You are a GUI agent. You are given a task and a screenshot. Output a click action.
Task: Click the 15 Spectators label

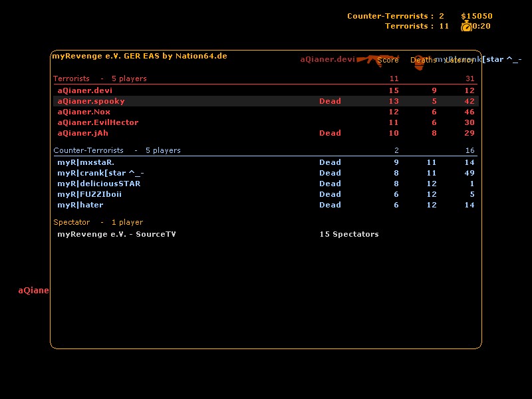348,234
